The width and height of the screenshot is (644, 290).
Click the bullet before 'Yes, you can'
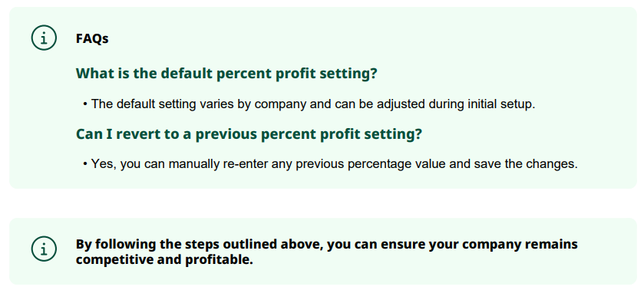click(85, 164)
